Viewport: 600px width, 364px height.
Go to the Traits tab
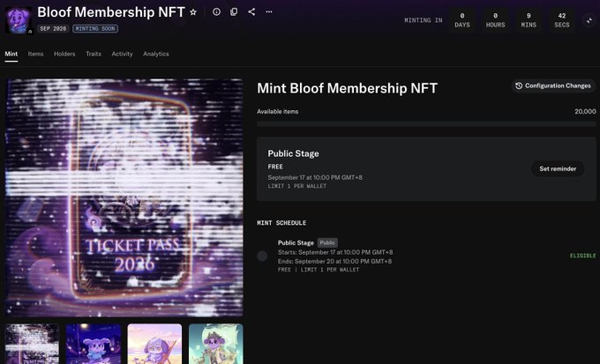(94, 54)
